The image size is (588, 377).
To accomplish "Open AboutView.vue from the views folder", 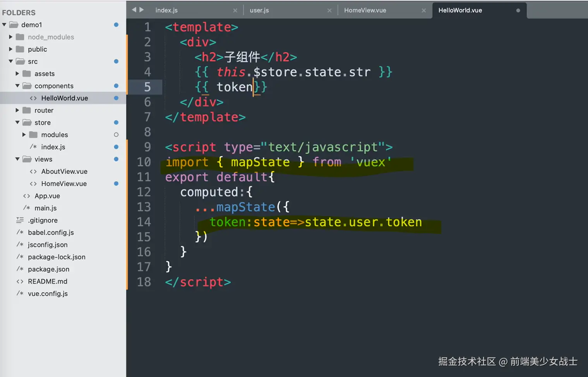I will (64, 172).
